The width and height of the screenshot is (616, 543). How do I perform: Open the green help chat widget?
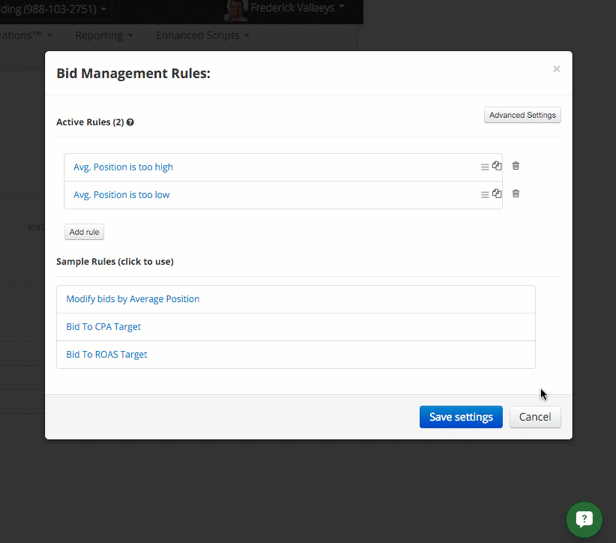pyautogui.click(x=584, y=520)
